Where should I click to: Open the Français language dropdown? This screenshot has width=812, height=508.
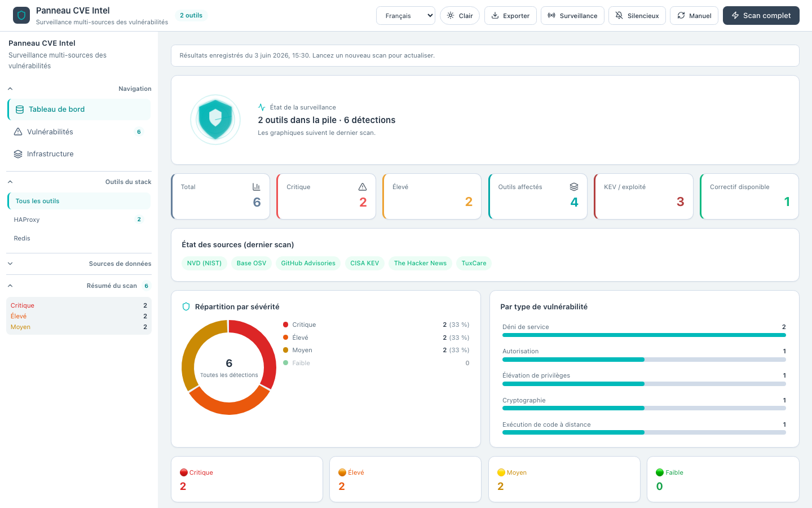pos(406,16)
